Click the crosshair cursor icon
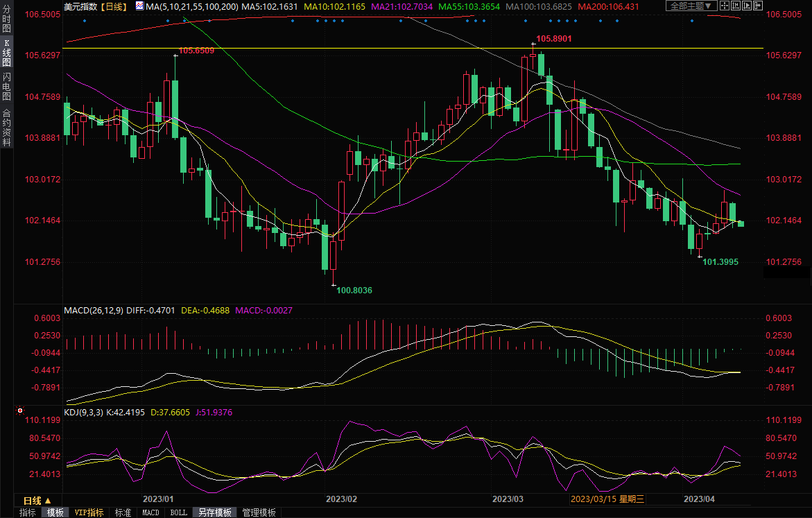Image resolution: width=812 pixels, height=518 pixels. coord(725,6)
